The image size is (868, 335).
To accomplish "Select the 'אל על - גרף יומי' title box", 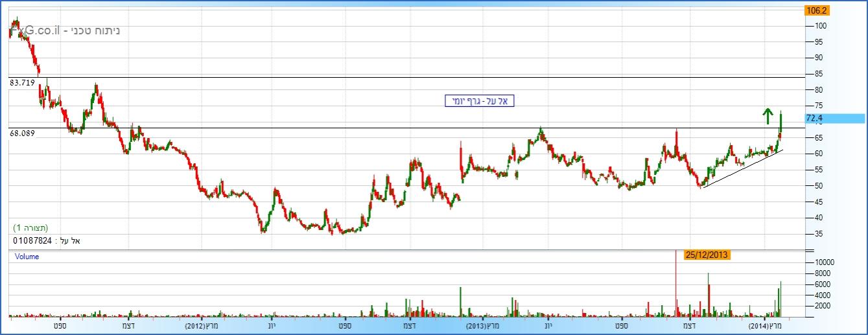I will point(479,100).
